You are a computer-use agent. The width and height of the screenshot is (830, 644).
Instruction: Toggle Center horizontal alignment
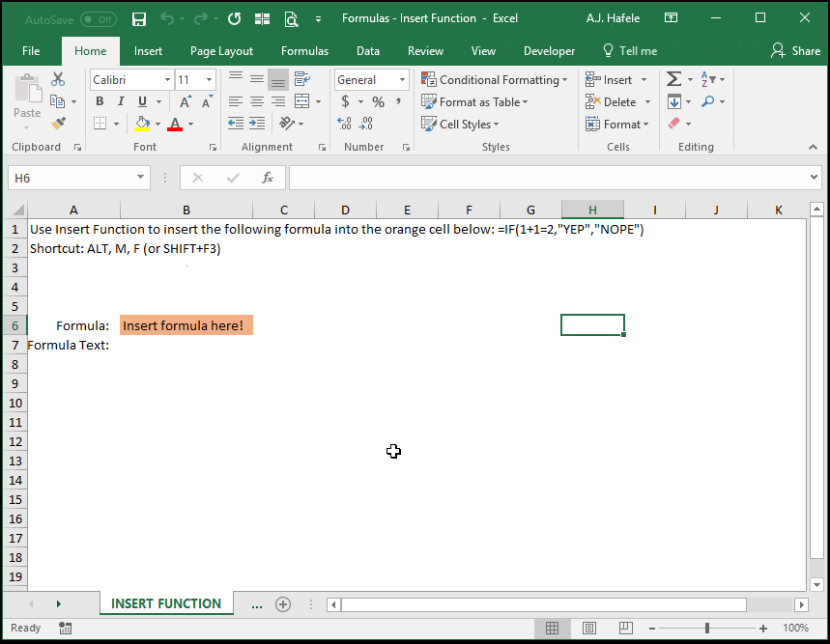(257, 101)
